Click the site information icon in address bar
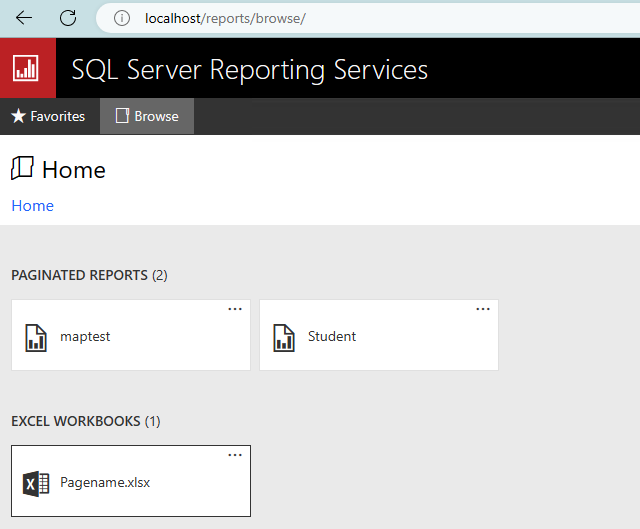Screen dimensions: 640x529 click(x=122, y=18)
